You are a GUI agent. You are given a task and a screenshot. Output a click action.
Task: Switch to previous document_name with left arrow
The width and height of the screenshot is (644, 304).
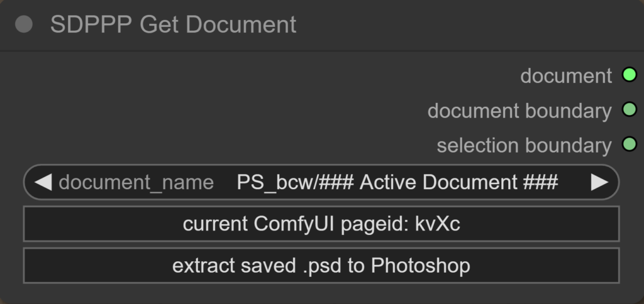point(42,182)
